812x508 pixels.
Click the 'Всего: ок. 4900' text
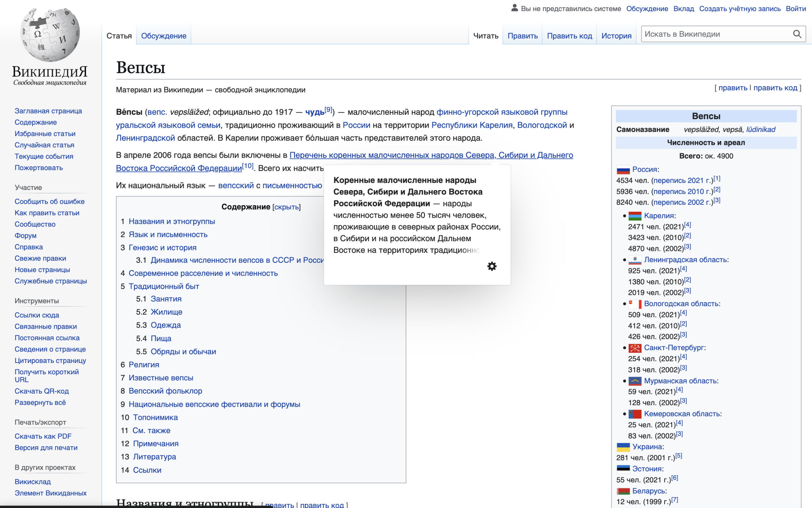tap(706, 156)
